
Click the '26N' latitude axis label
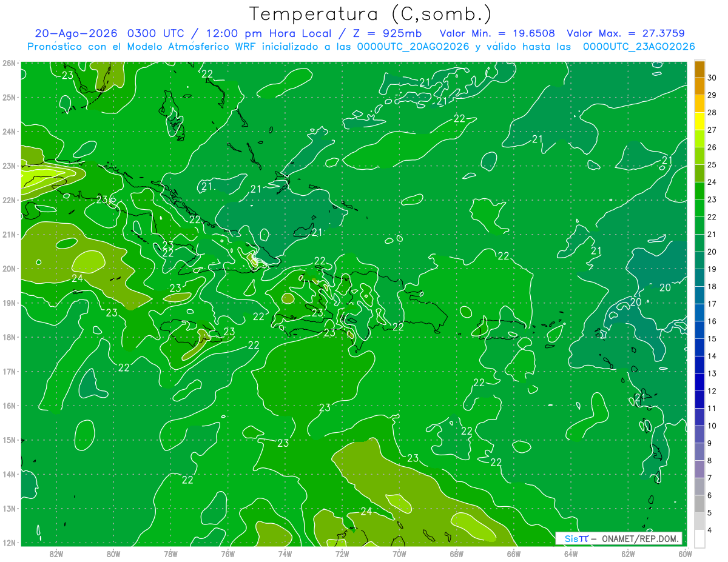coord(8,63)
